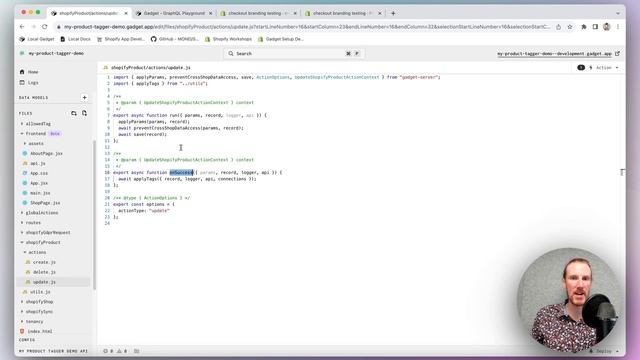Close the GraphQL Playground browser tab
Screen dimensions: 640x360
211,13
